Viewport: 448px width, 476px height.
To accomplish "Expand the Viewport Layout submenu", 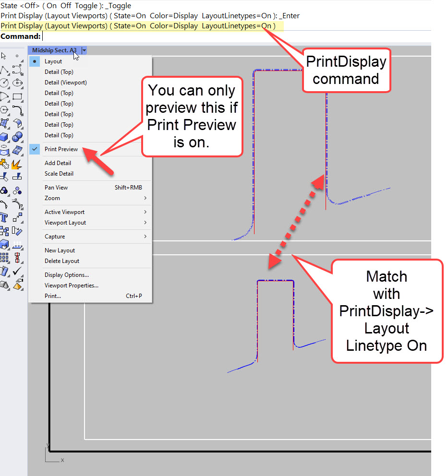I will pyautogui.click(x=90, y=223).
